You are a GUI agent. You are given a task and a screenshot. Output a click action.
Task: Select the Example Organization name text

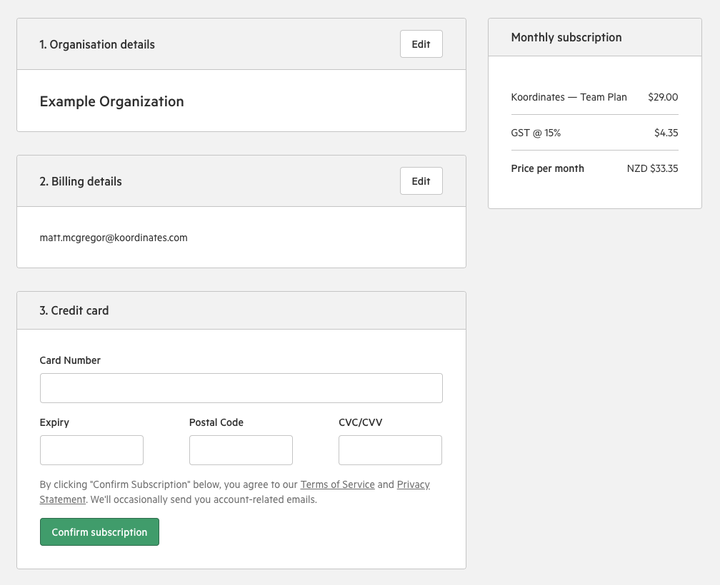click(x=112, y=101)
